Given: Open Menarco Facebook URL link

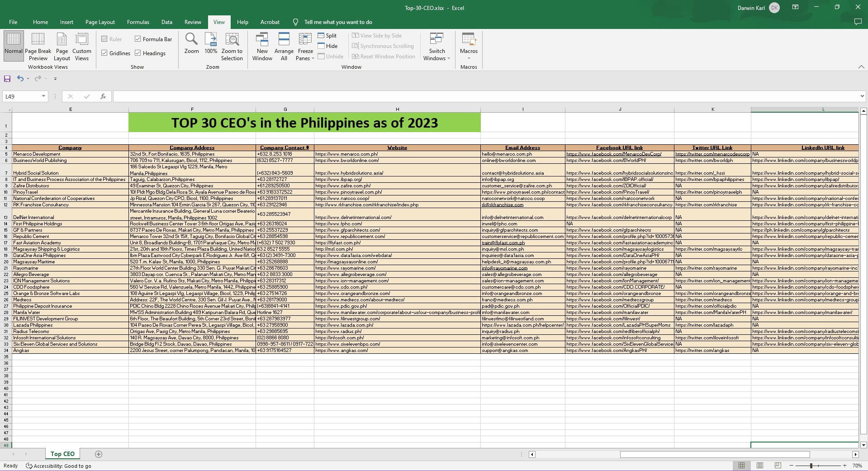Looking at the screenshot, I should click(x=613, y=154).
